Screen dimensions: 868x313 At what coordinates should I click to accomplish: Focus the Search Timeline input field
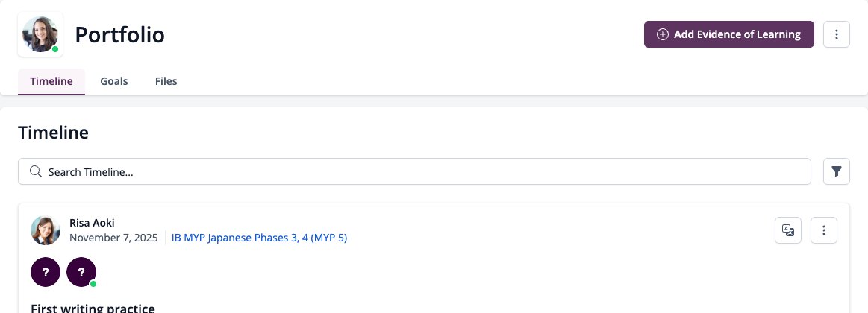point(414,171)
